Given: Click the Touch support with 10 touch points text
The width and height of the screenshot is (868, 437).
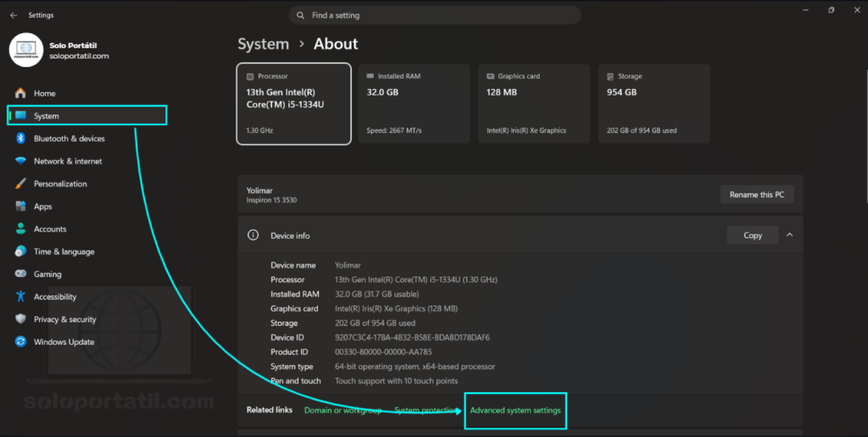Looking at the screenshot, I should 397,380.
